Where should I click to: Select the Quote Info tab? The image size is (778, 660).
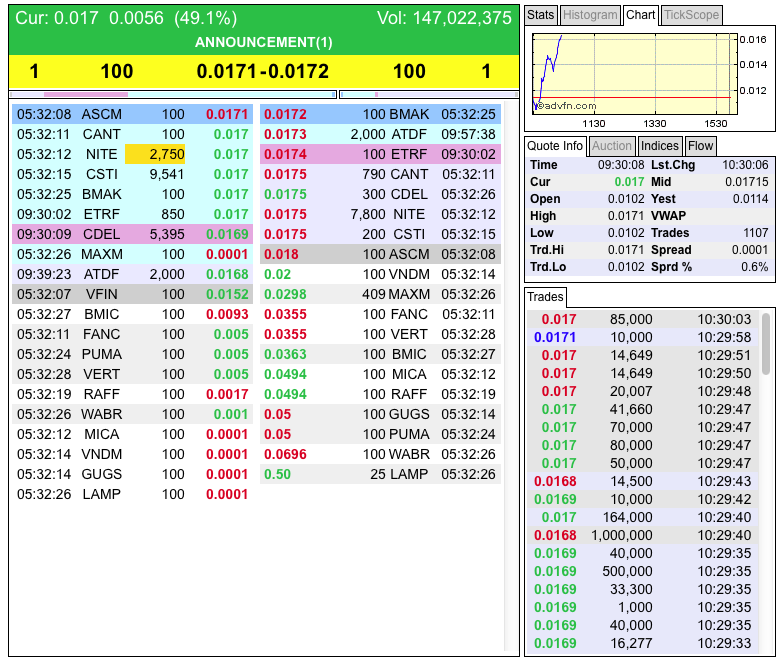tap(555, 146)
